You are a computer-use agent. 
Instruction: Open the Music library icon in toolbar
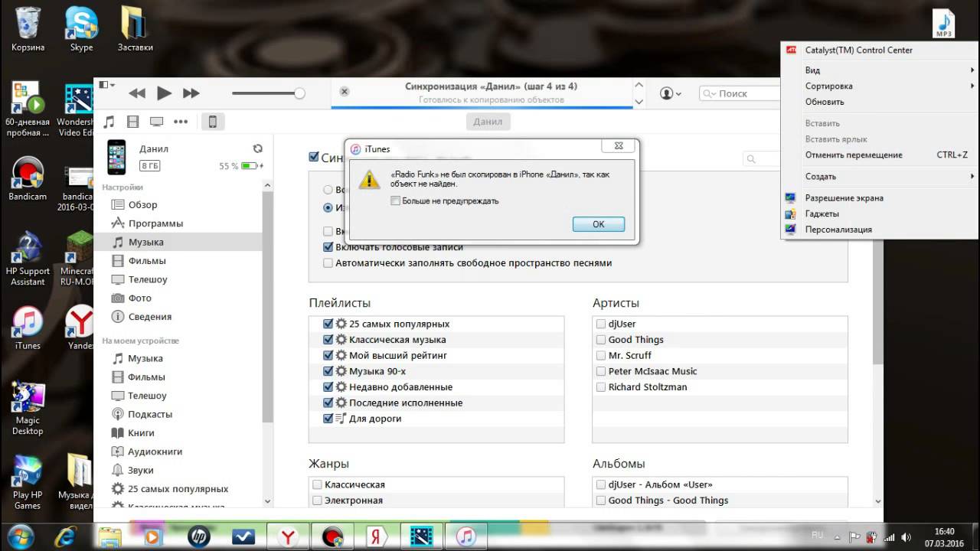click(109, 122)
